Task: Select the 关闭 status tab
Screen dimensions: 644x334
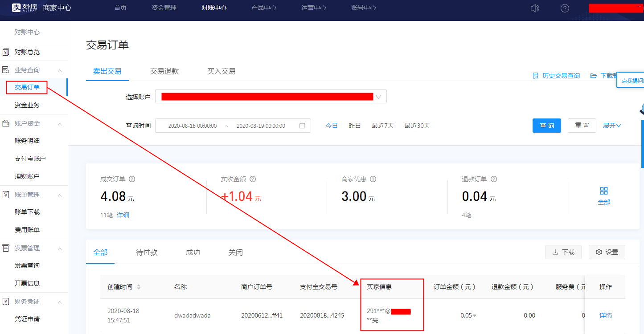Action: click(236, 253)
